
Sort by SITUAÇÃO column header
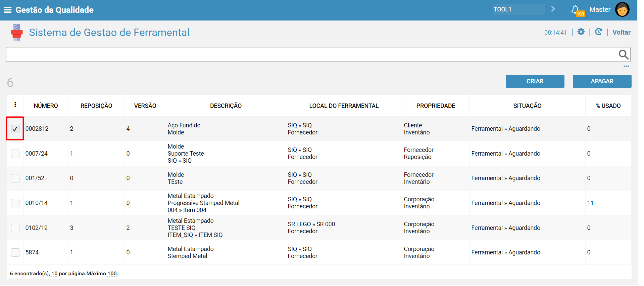[527, 106]
